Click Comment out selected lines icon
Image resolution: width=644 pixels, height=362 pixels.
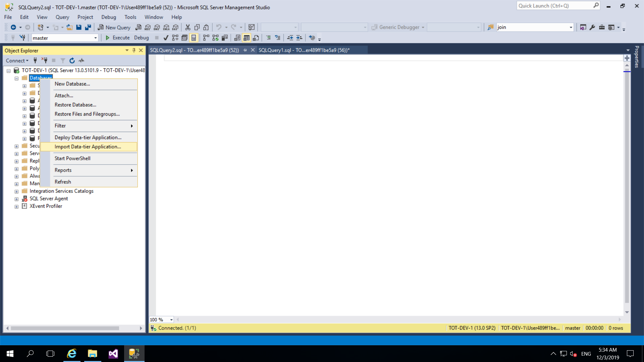tap(268, 38)
